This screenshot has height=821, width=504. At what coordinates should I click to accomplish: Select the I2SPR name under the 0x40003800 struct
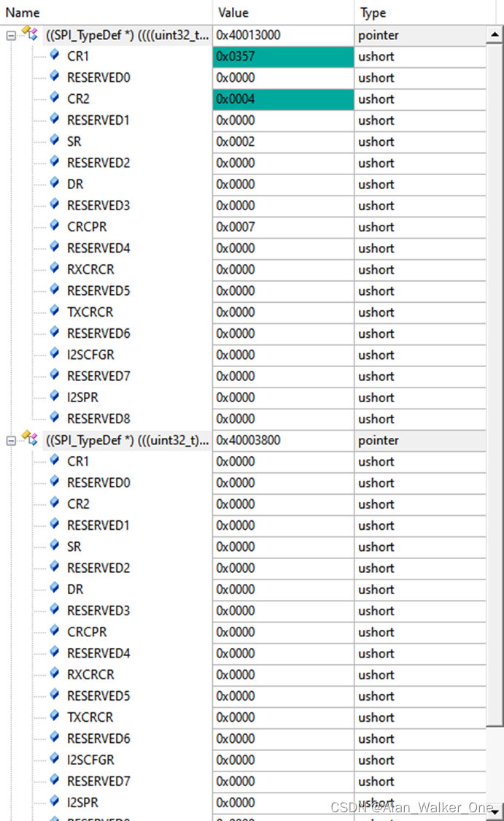point(82,803)
